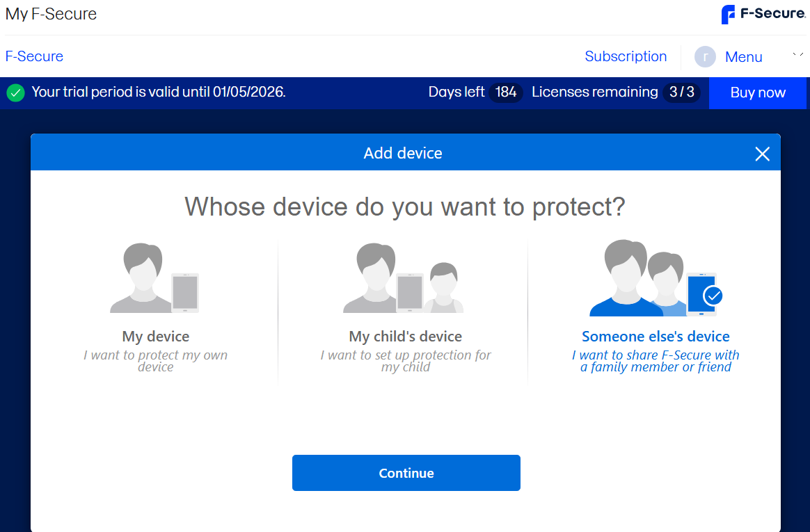Click the 184 days left badge
This screenshot has height=532, width=810.
(x=506, y=92)
